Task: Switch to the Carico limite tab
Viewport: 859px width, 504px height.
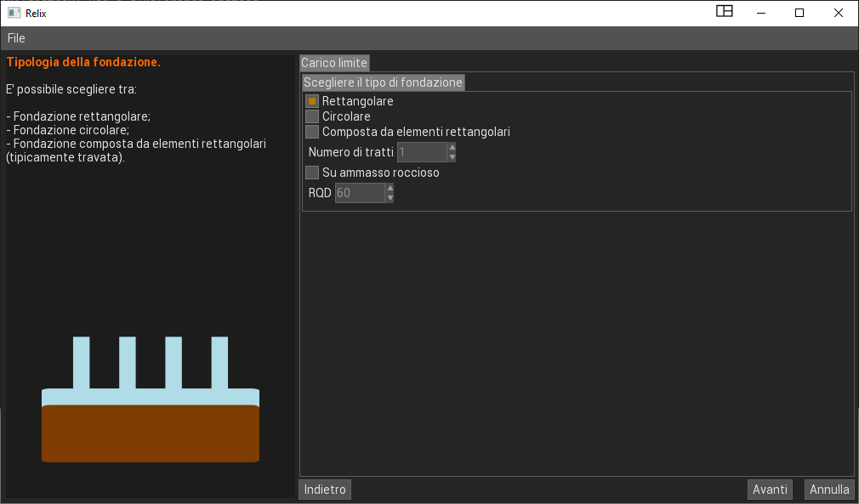Action: (334, 63)
